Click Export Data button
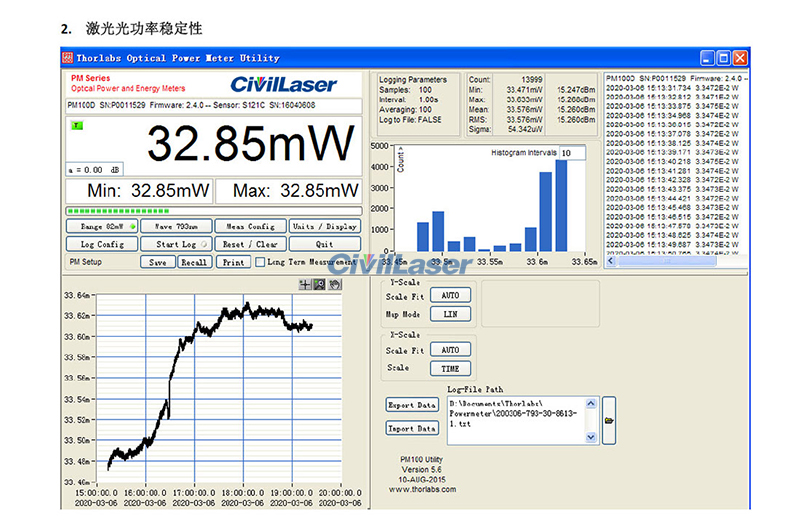800x527 pixels. pyautogui.click(x=412, y=405)
